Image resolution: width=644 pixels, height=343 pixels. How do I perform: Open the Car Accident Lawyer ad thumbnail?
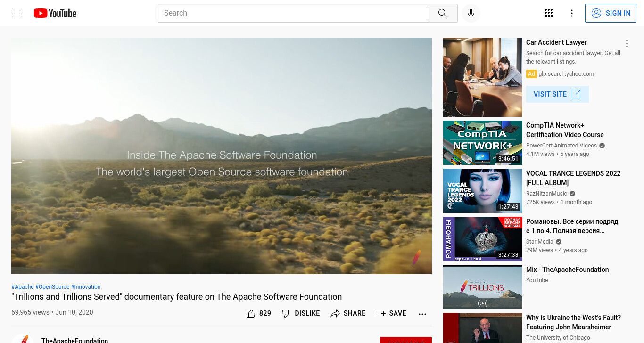tap(483, 77)
